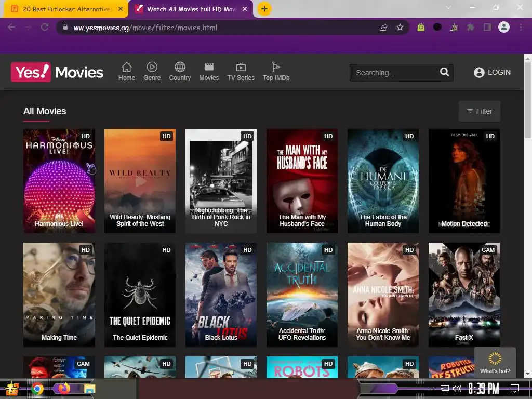Toggle the browser side panel
Viewport: 532px width, 399px height.
tap(487, 27)
